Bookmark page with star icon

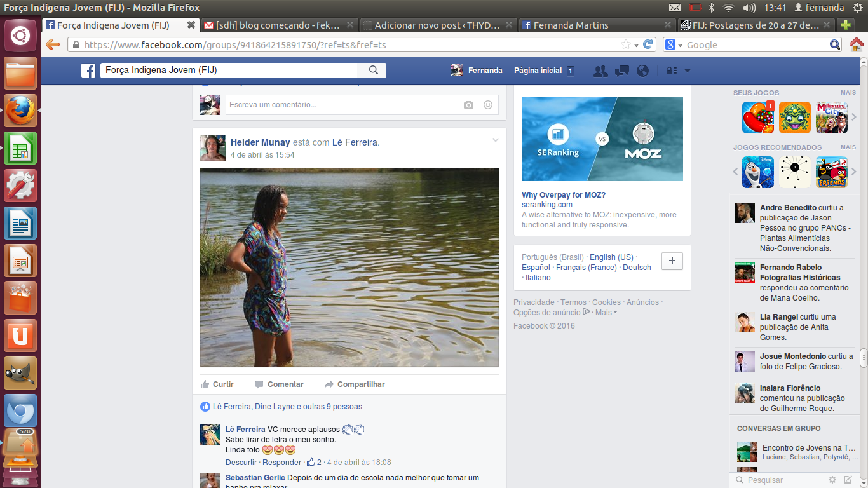pyautogui.click(x=626, y=44)
